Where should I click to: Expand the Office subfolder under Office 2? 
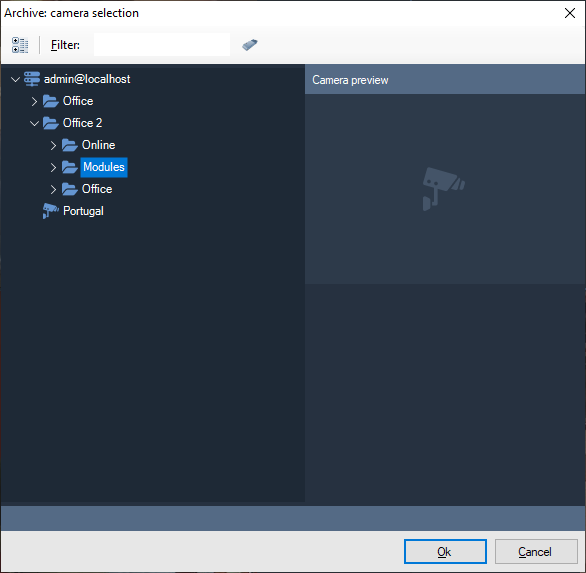(x=53, y=190)
